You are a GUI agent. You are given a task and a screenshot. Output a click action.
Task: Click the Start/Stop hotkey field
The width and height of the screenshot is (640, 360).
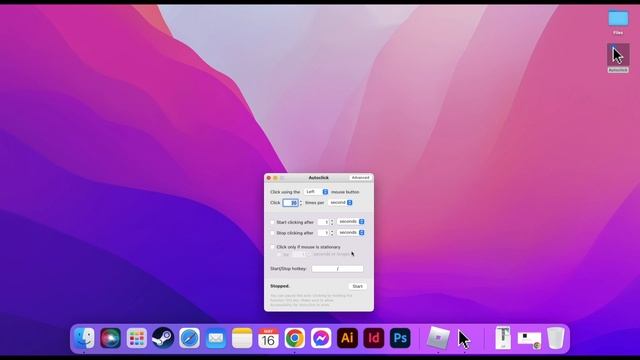coord(337,269)
